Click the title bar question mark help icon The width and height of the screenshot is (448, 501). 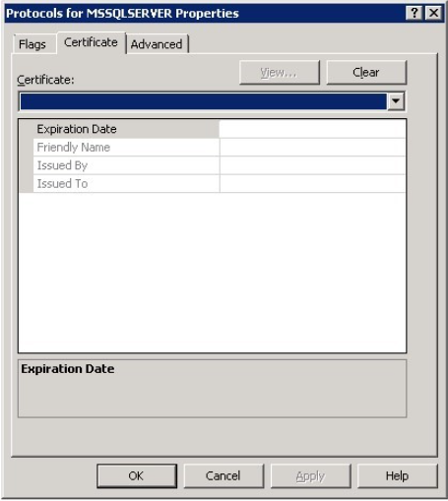tap(415, 13)
